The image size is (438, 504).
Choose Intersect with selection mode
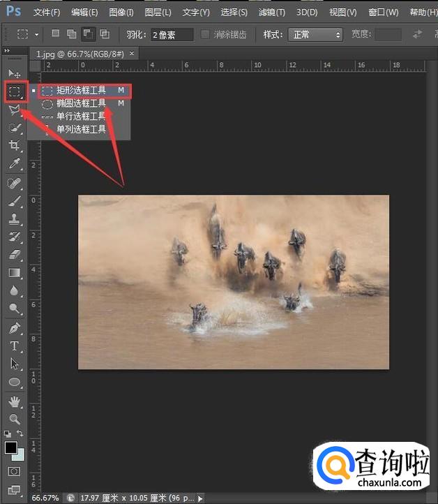tap(105, 34)
